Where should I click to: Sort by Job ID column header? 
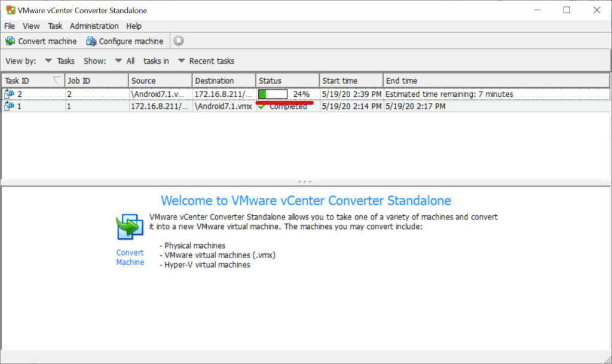[x=96, y=81]
